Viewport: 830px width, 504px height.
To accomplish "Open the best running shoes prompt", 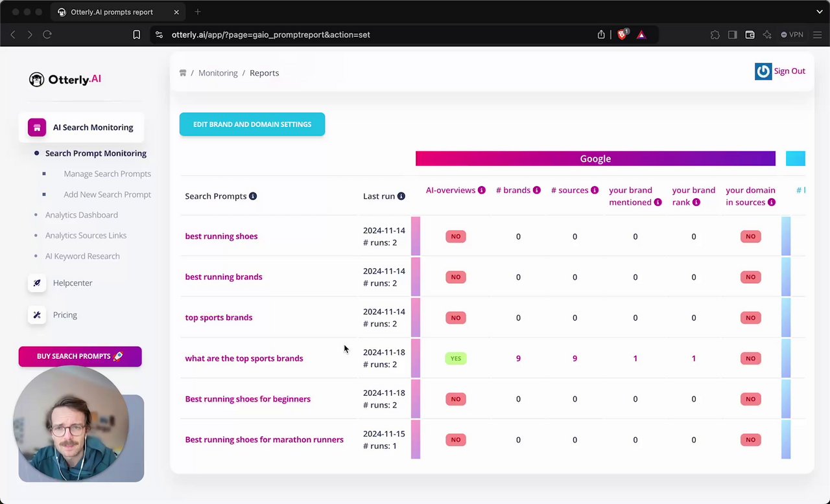I will [x=221, y=236].
